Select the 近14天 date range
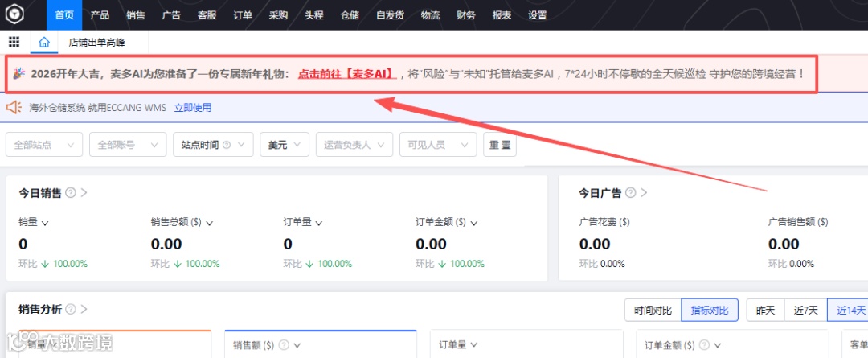This screenshot has width=868, height=358. pos(848,310)
